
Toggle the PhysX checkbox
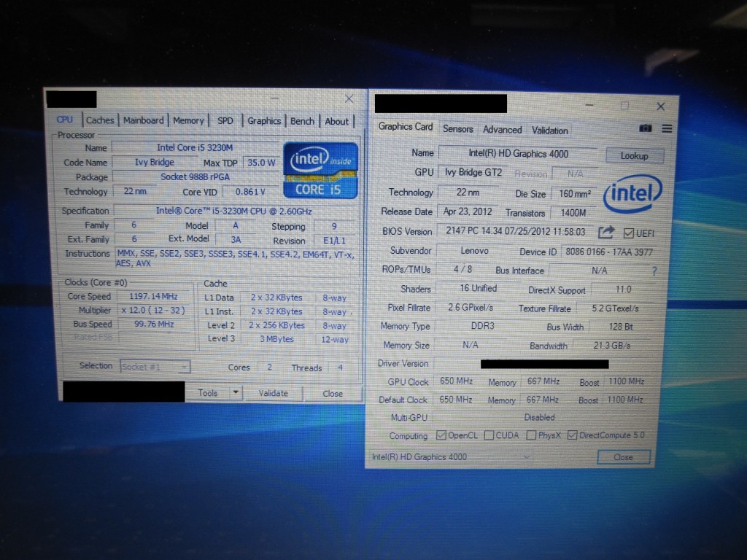coord(531,435)
